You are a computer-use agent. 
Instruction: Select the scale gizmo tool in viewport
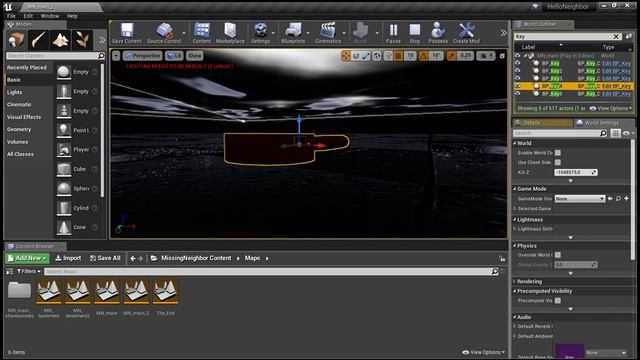366,56
